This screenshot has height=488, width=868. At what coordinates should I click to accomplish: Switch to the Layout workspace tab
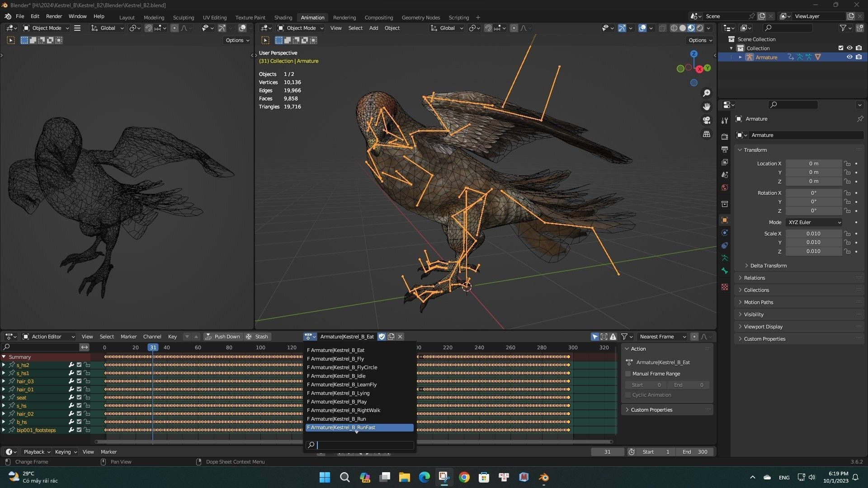(127, 18)
